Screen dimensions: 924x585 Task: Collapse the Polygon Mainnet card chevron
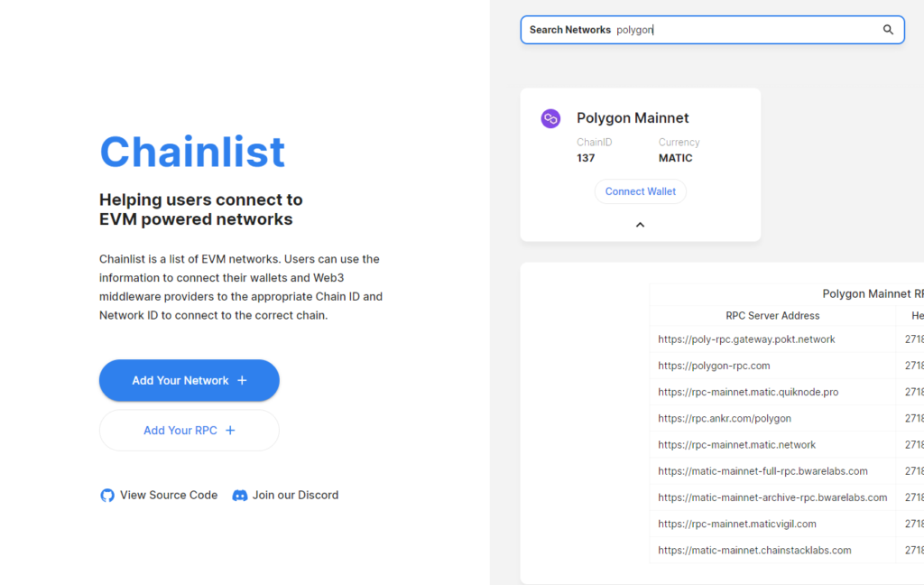(x=641, y=225)
